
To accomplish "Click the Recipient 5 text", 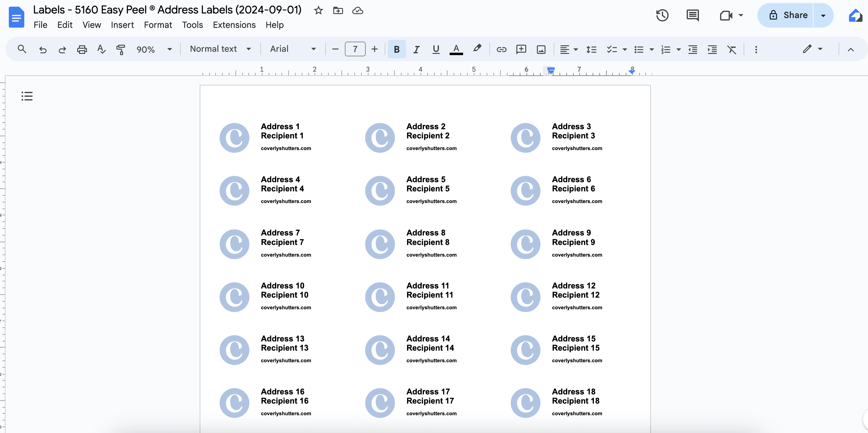I will click(x=428, y=189).
